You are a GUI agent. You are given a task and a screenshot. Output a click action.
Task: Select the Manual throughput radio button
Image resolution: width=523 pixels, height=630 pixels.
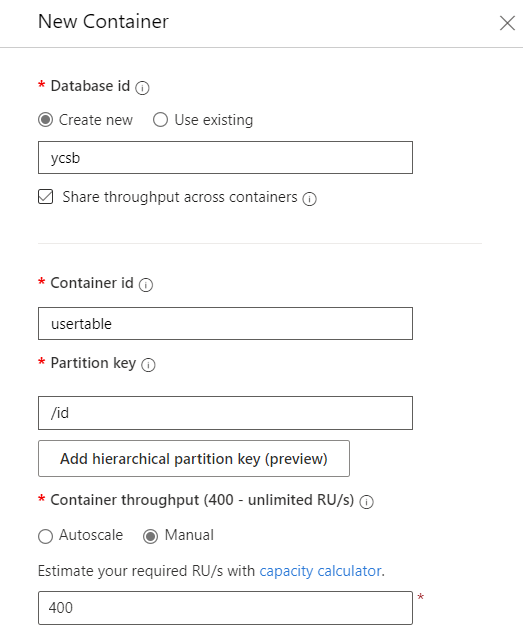click(150, 536)
